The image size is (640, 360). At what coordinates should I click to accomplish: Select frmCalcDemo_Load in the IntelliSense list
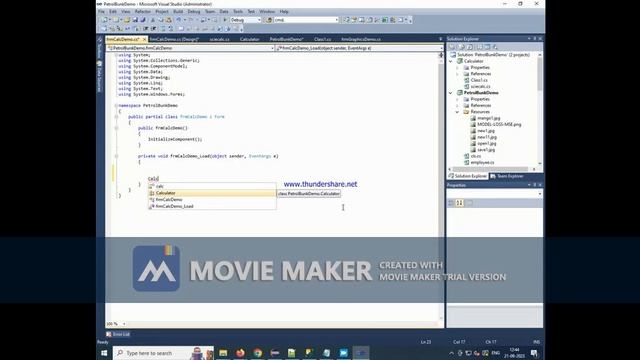(x=212, y=206)
